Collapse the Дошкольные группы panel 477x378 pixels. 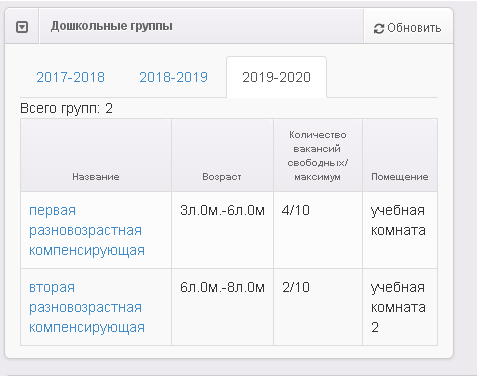[22, 27]
